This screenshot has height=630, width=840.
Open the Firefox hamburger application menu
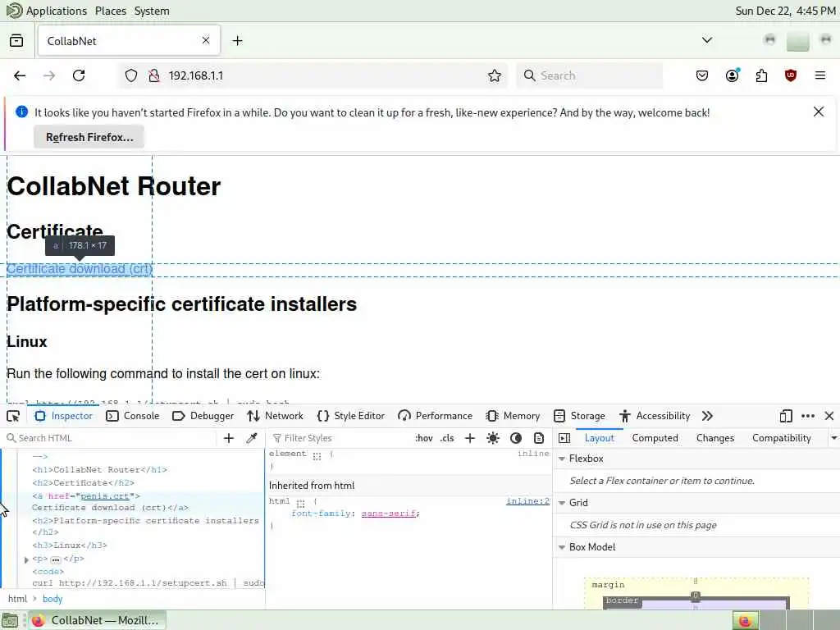[820, 75]
